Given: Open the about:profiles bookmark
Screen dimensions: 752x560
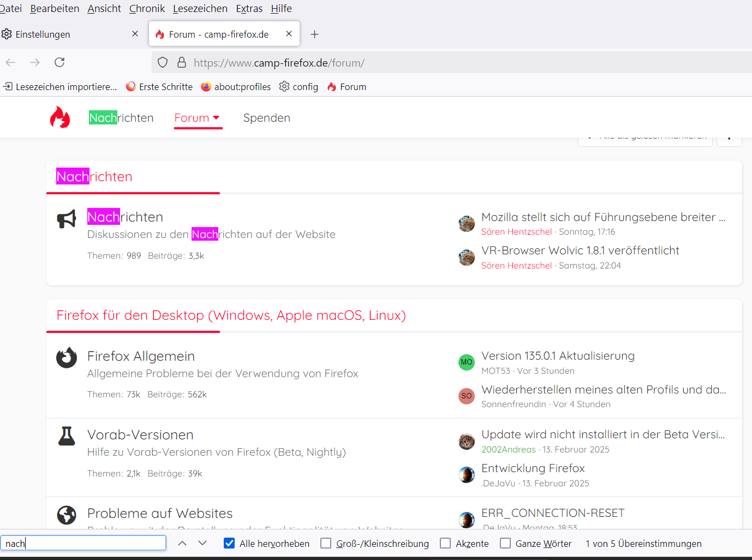Looking at the screenshot, I should point(236,87).
